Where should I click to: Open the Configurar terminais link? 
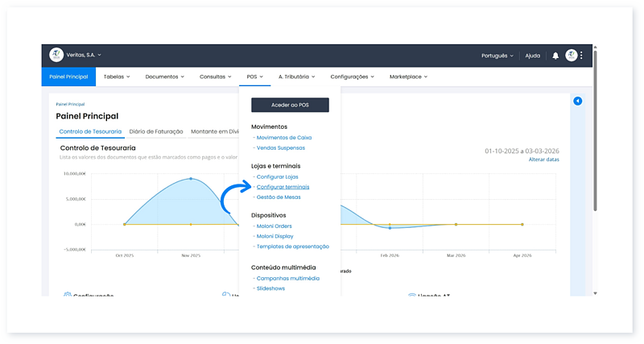(x=283, y=187)
